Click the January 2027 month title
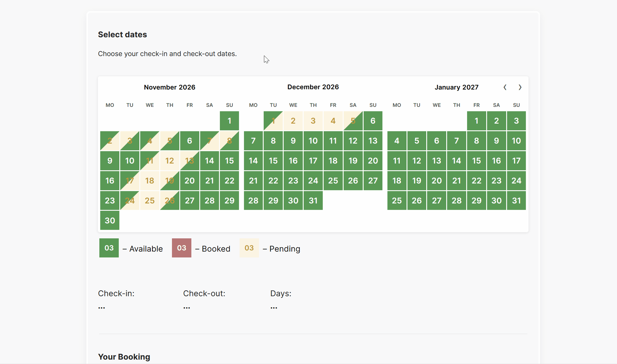 (x=457, y=87)
